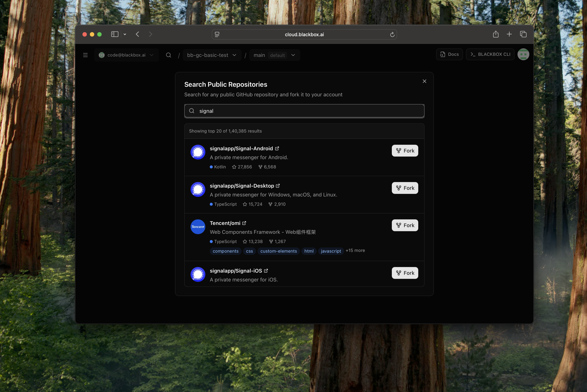
Task: Open the navigation hamburger menu
Action: [x=85, y=55]
